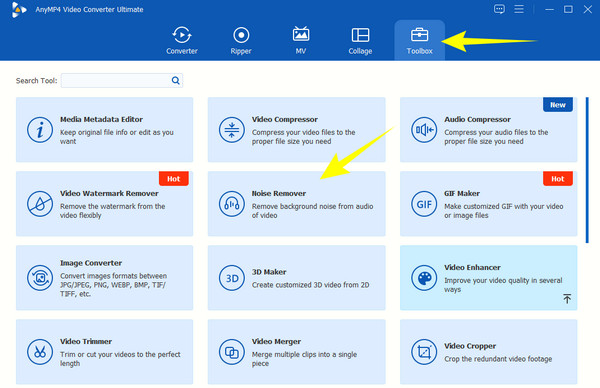Click the Audio Compressor speaker icon
The height and width of the screenshot is (388, 600).
click(424, 130)
